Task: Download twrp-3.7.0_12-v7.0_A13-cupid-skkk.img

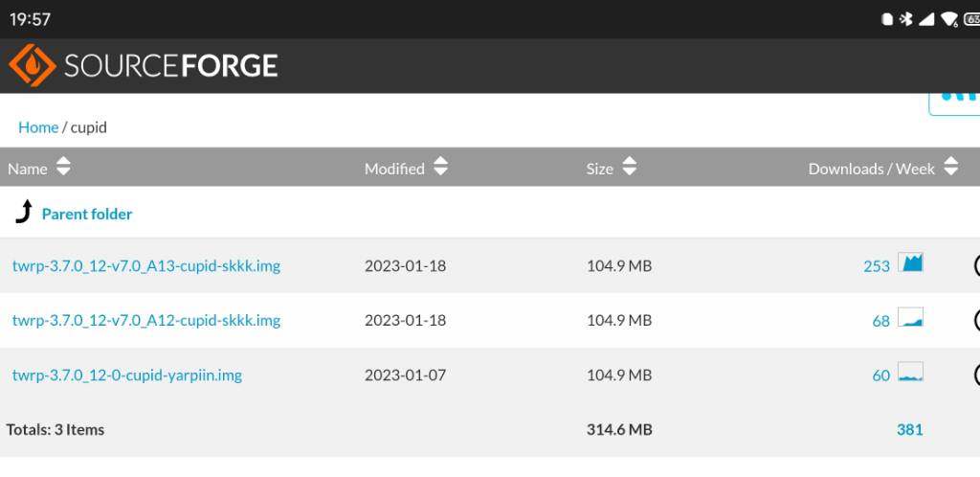Action: 146,265
